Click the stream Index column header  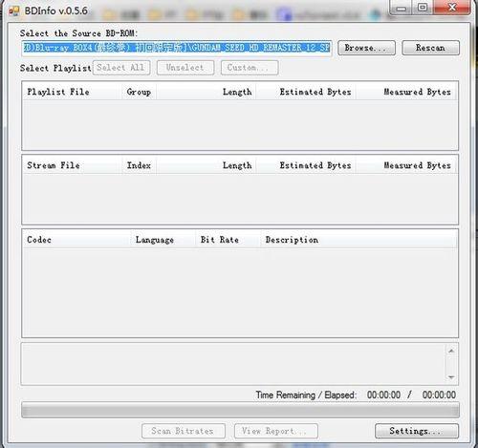point(139,165)
